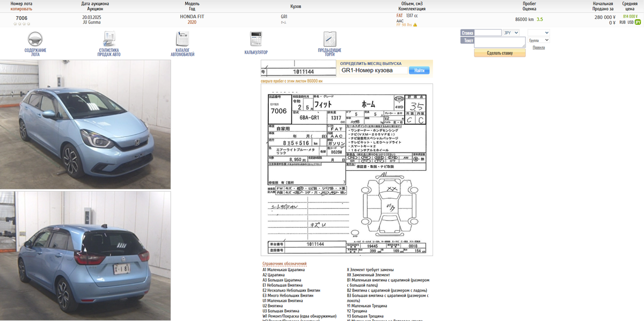The image size is (644, 321).
Task: Click the 'Сделать ставку' button
Action: (x=499, y=53)
